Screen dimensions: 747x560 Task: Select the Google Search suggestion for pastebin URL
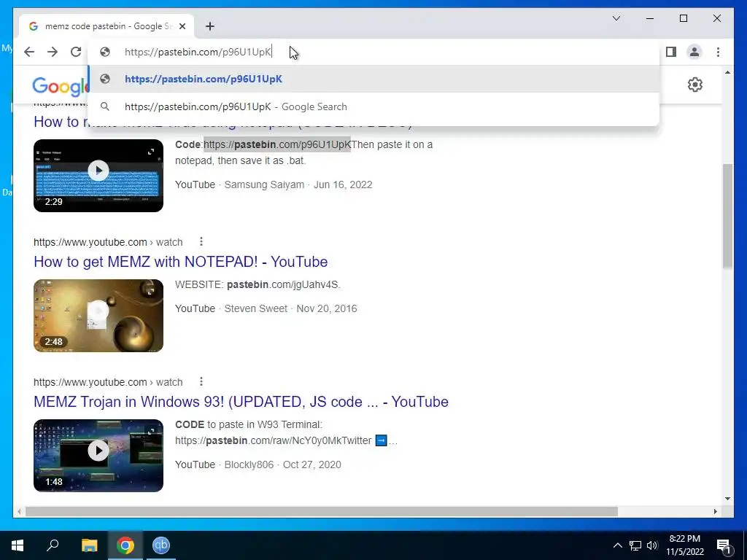(x=374, y=106)
